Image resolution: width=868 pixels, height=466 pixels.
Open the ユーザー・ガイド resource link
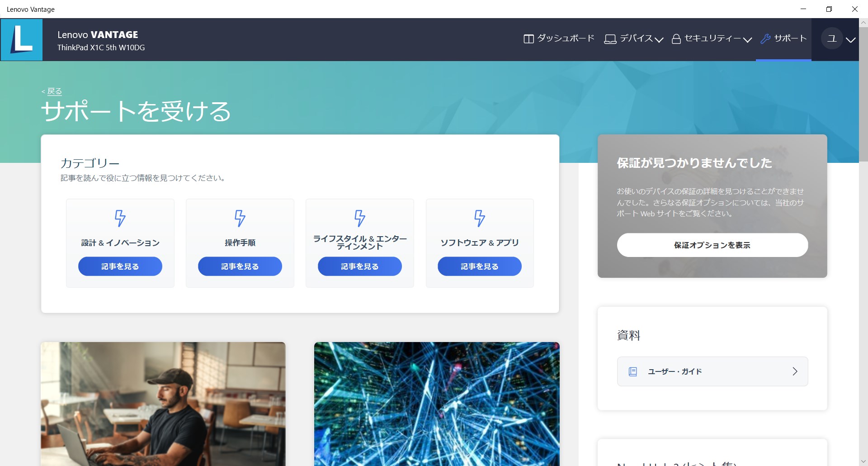711,371
